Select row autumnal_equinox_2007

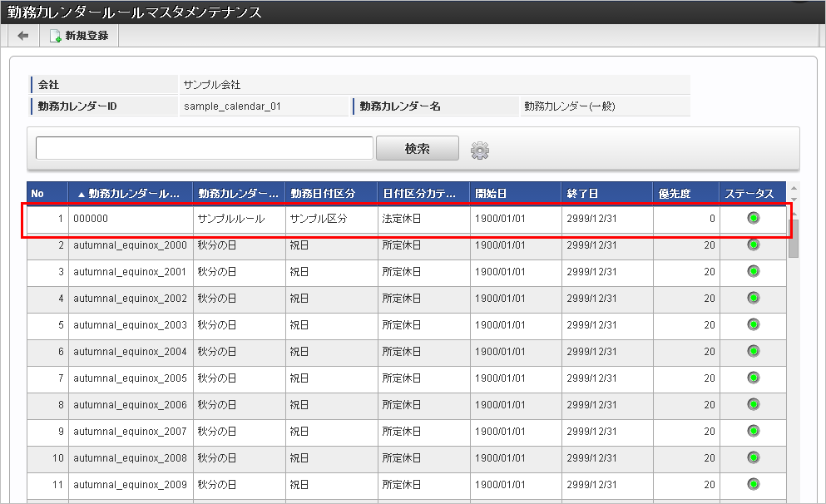[406, 432]
